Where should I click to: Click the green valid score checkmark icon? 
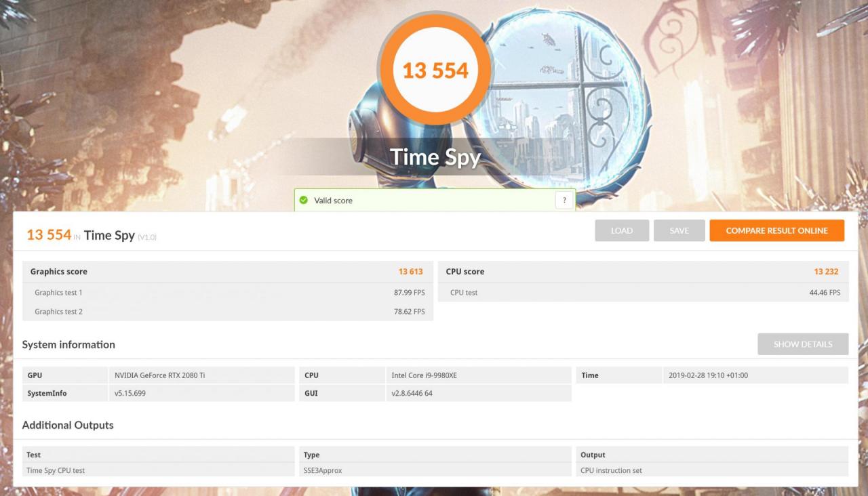click(303, 200)
